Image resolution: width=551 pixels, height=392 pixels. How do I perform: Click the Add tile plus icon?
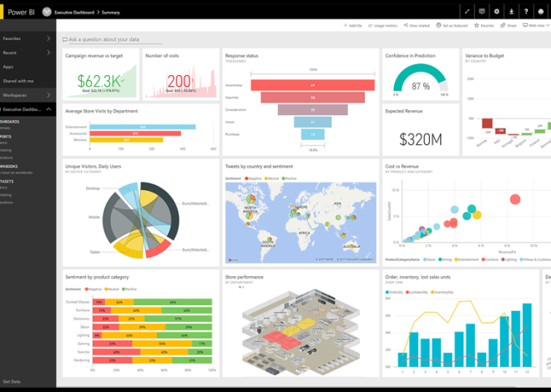tap(346, 25)
